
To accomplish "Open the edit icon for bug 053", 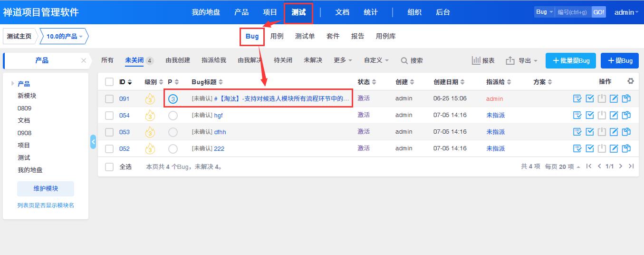I will click(x=614, y=132).
